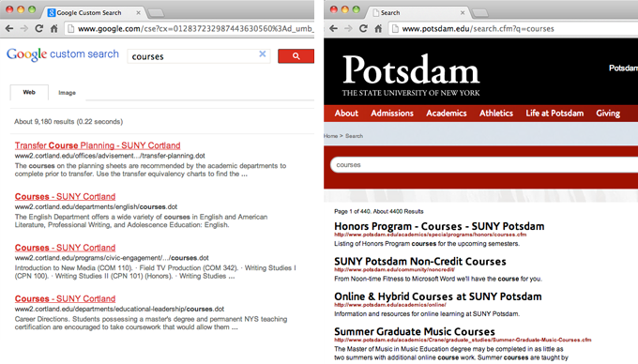Focus the Potsdam site search courses field
This screenshot has width=638, height=364.
(x=484, y=165)
